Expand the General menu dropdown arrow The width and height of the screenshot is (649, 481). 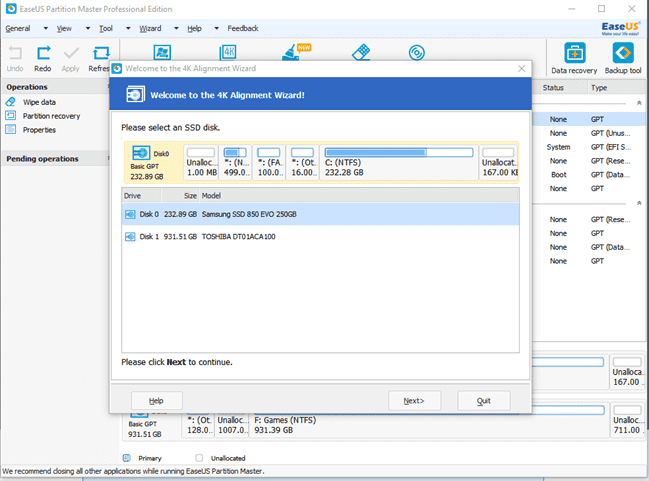click(x=46, y=29)
